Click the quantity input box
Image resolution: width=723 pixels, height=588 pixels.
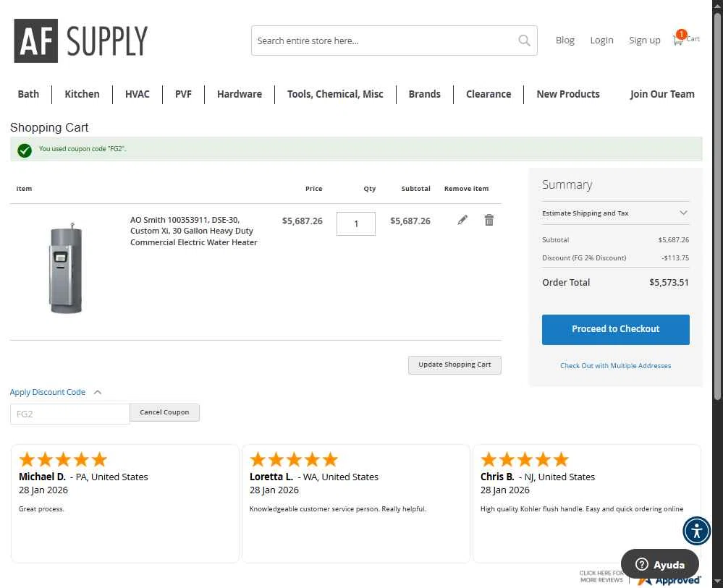[356, 223]
